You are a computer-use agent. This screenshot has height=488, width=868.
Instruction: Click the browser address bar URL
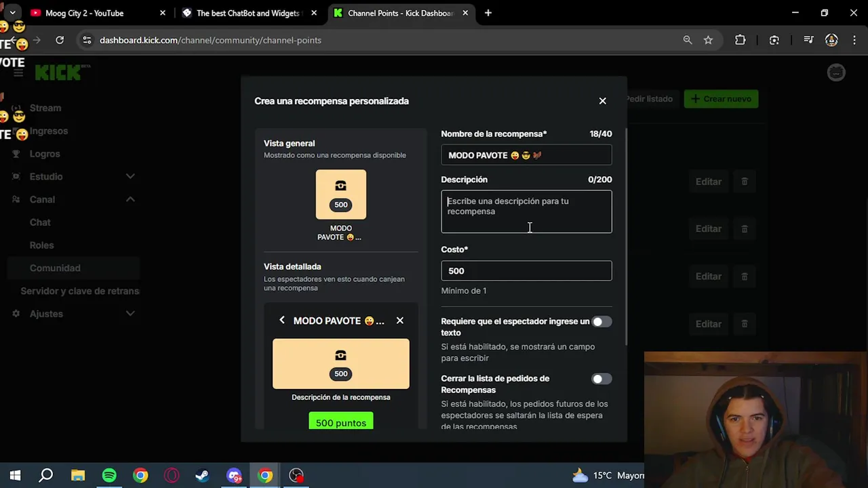click(210, 40)
